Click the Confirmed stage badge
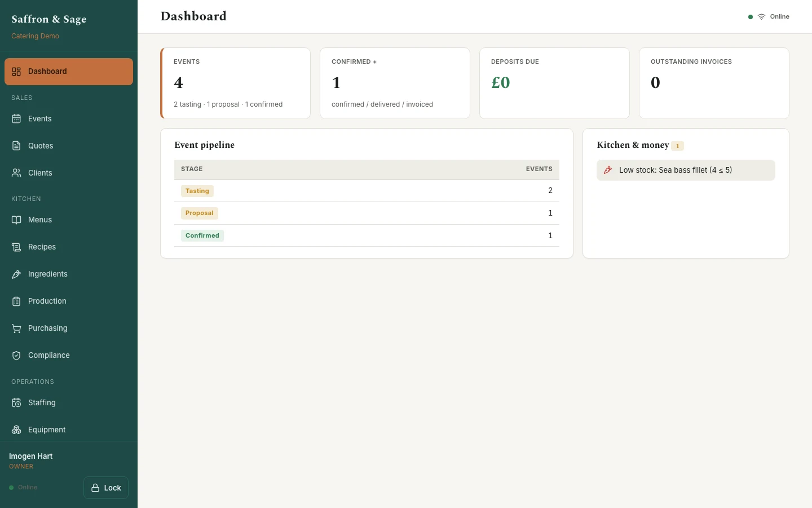The height and width of the screenshot is (508, 812). [202, 235]
